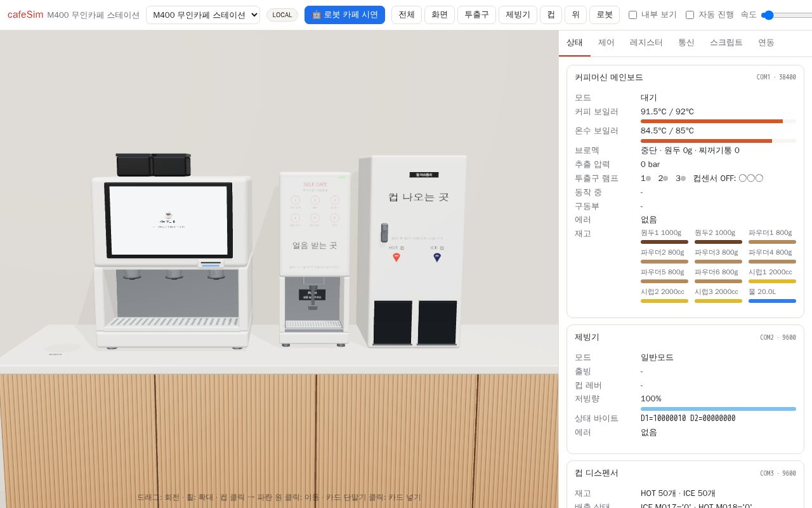Open the 연동 tab
812x508 pixels.
click(766, 43)
